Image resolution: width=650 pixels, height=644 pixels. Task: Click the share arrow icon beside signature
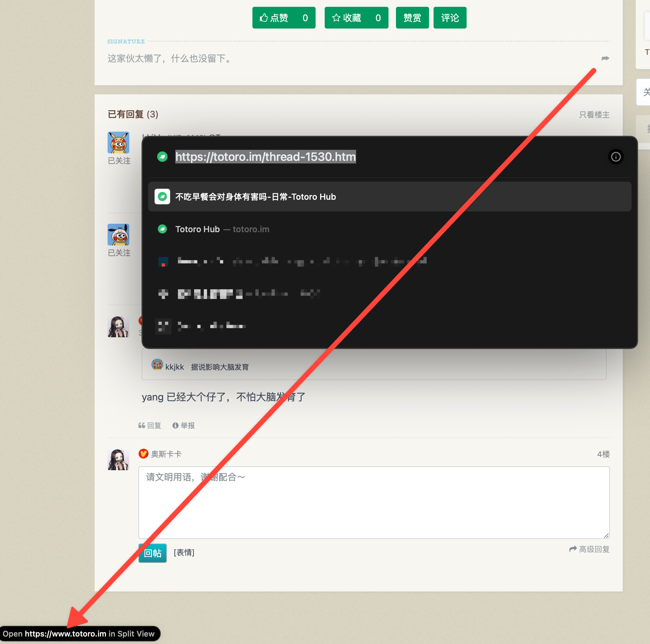(x=605, y=59)
